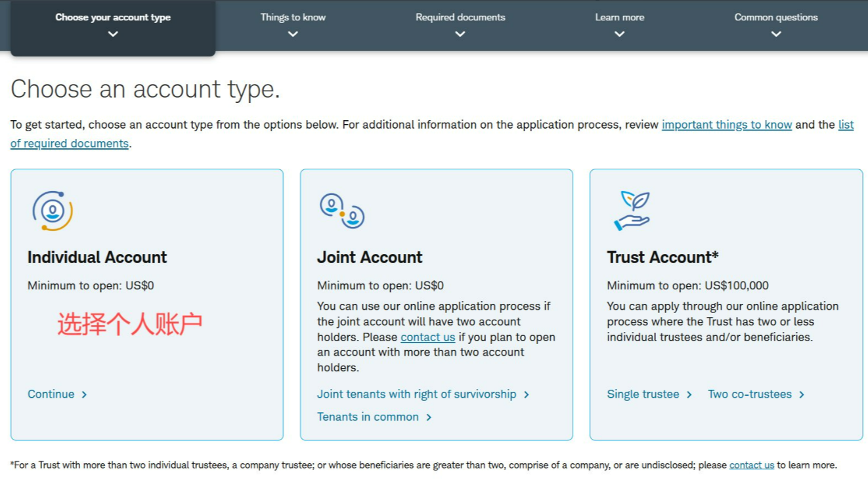The image size is (868, 481).
Task: Click the Individual Account person icon
Action: pyautogui.click(x=53, y=211)
